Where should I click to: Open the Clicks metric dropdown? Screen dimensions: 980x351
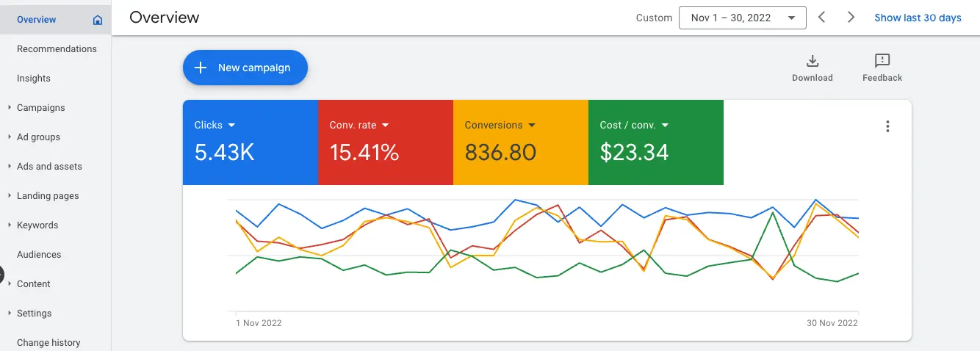tap(231, 126)
